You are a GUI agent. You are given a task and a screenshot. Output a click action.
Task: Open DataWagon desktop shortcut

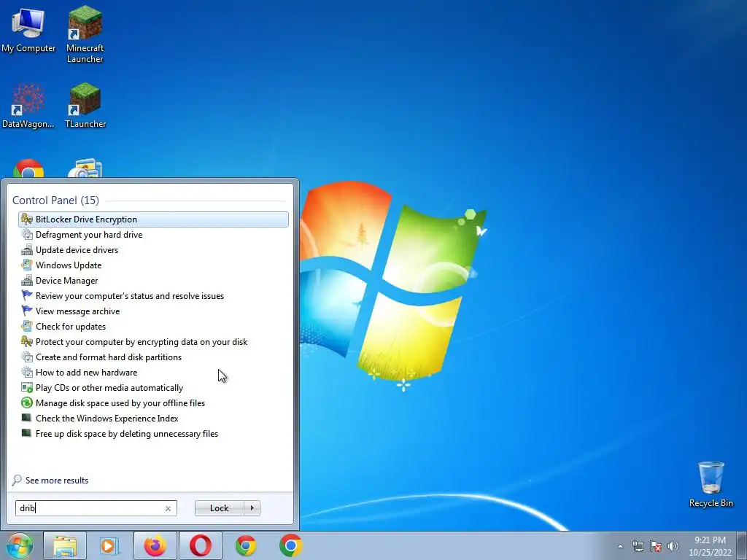(x=28, y=106)
